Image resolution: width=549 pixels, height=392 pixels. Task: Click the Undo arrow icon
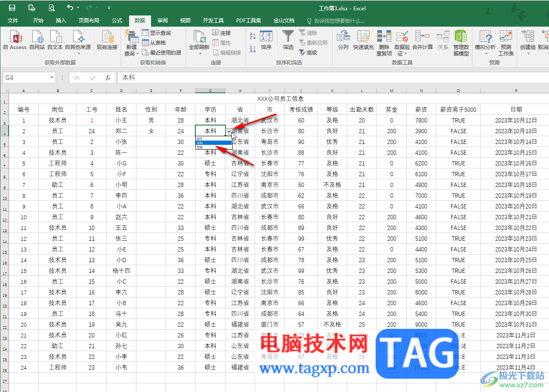click(70, 8)
